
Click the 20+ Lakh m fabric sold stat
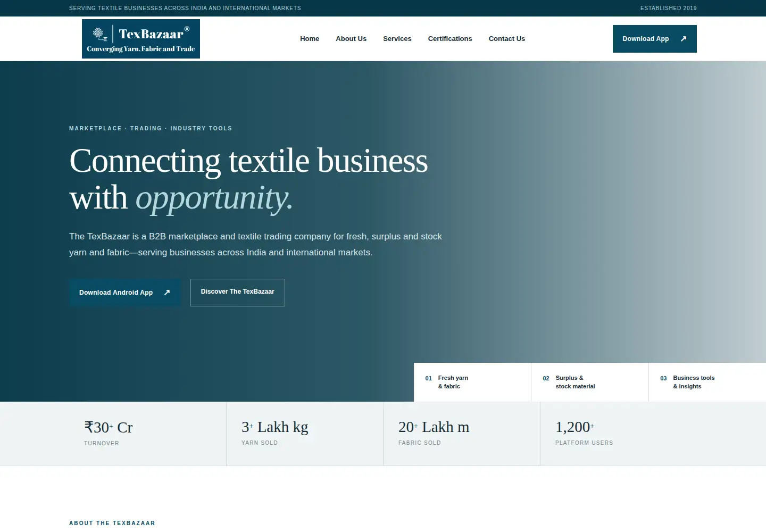pyautogui.click(x=434, y=427)
